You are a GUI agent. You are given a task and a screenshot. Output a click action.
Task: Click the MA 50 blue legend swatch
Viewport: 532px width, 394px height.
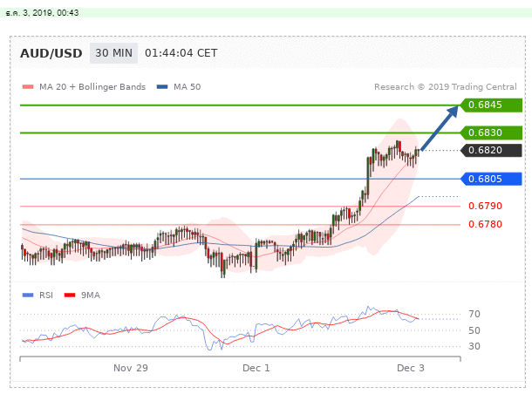[x=162, y=87]
